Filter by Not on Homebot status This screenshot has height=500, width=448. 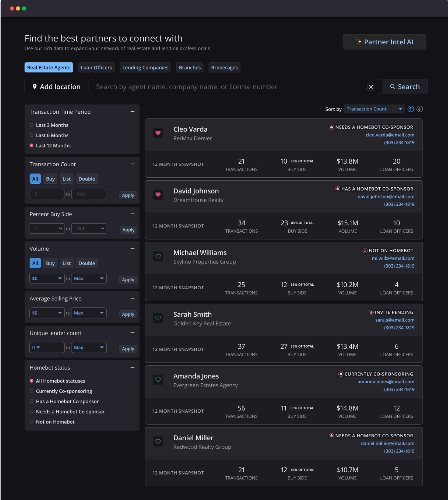(x=32, y=422)
